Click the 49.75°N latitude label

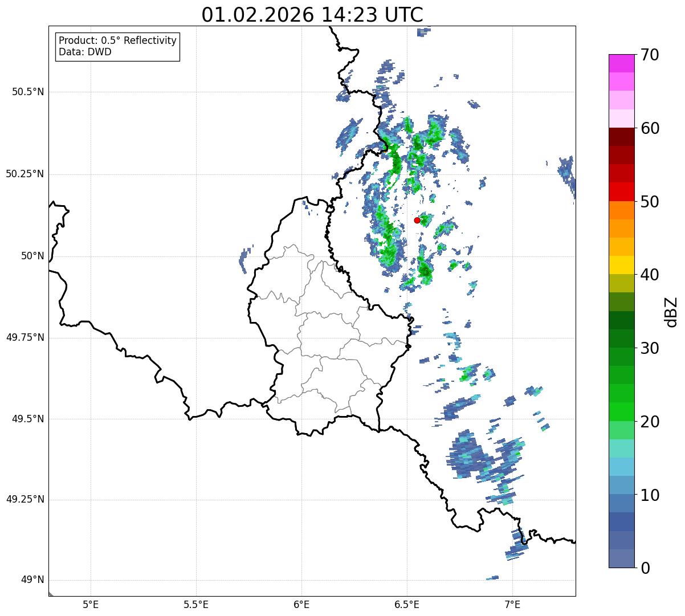pyautogui.click(x=25, y=337)
